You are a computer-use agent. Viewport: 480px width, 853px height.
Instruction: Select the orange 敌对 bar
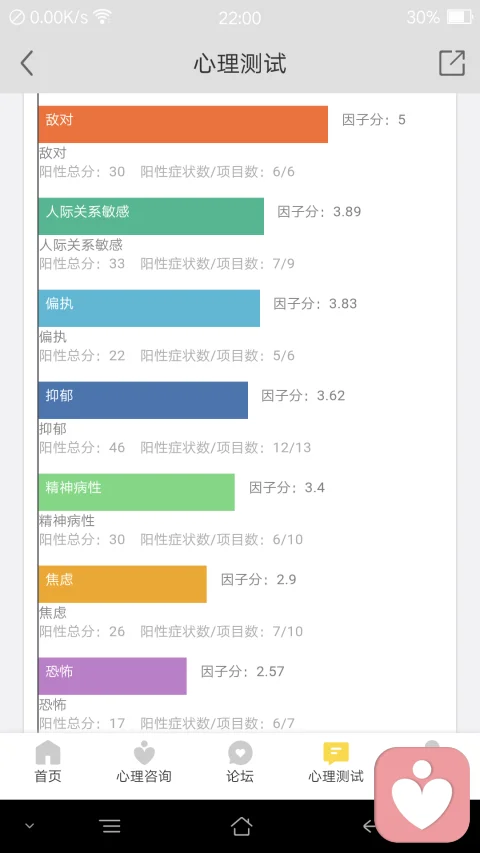click(183, 124)
